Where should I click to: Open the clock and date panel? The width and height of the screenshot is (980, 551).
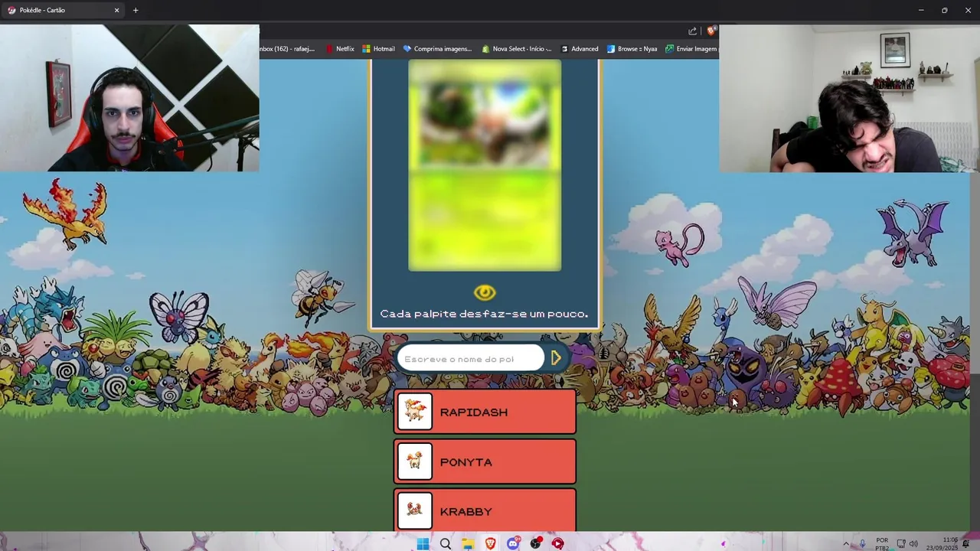click(942, 543)
